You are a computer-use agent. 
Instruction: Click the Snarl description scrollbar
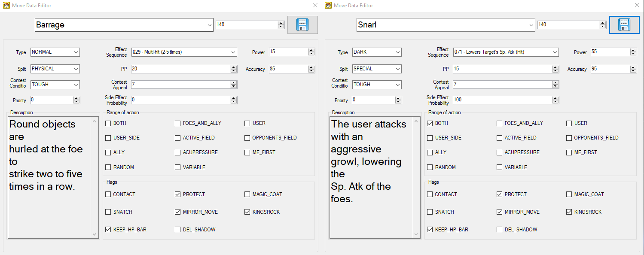pos(417,178)
